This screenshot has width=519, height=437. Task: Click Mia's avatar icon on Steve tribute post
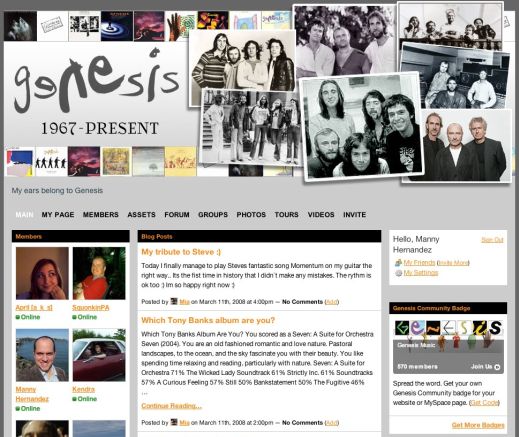click(x=174, y=301)
